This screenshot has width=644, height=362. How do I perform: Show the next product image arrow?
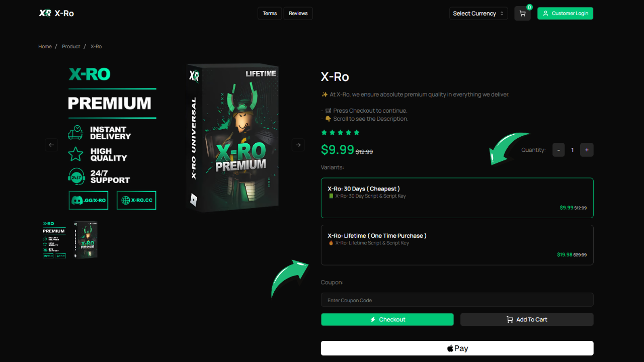tap(298, 145)
